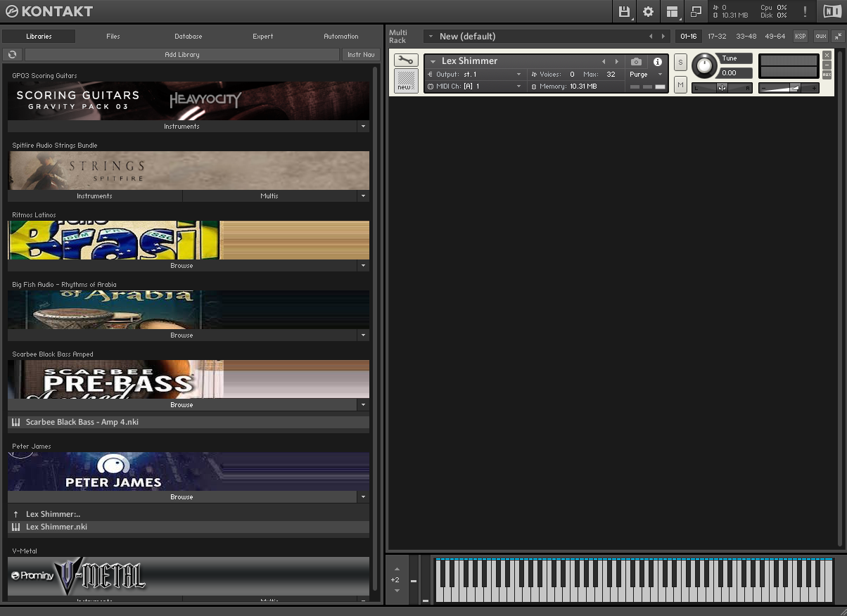Toggle the Instr Nav button
The width and height of the screenshot is (847, 616).
coord(361,54)
